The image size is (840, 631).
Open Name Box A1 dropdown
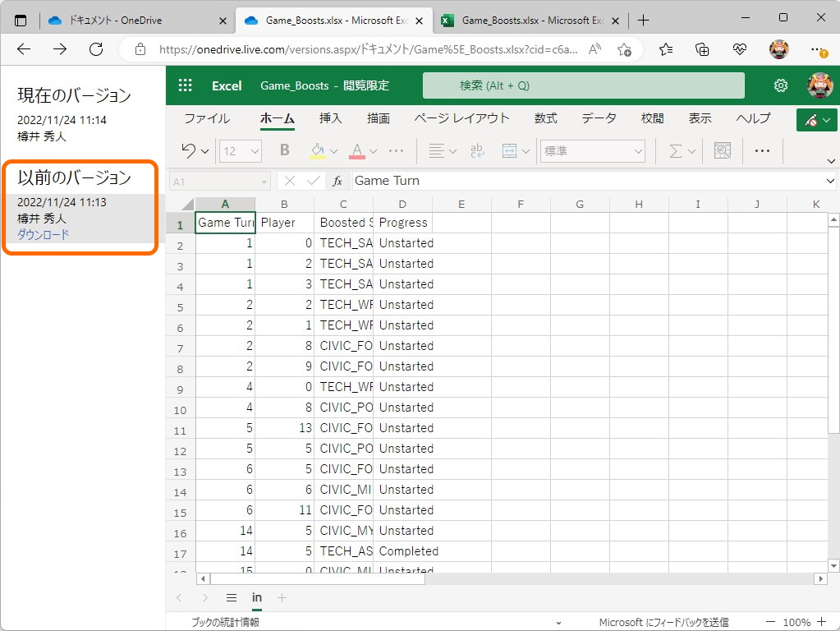pyautogui.click(x=264, y=182)
